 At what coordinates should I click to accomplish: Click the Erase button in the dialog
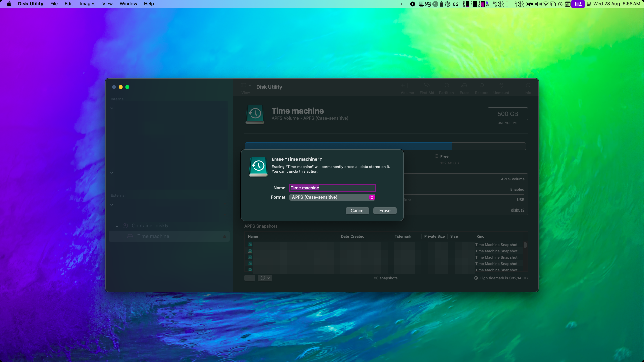[x=385, y=210]
